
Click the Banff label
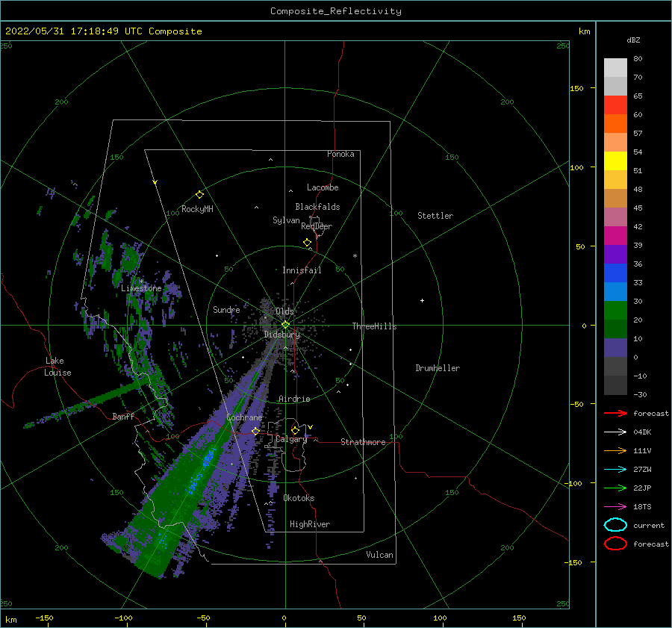(x=123, y=417)
